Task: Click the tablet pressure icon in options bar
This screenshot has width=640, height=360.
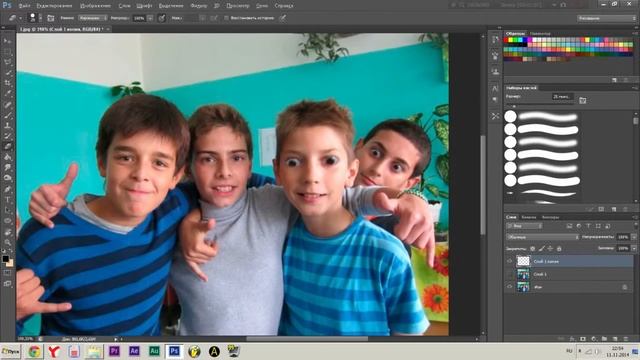Action: point(282,18)
